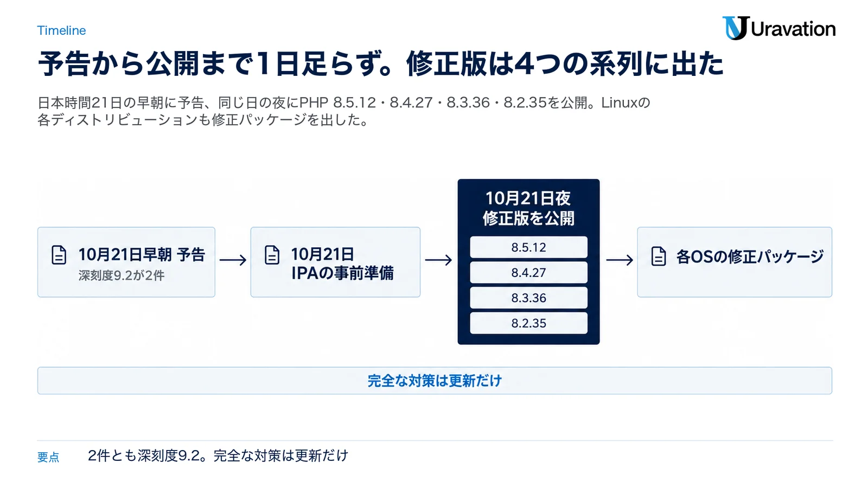Select the 8.2.35 version box

point(528,323)
